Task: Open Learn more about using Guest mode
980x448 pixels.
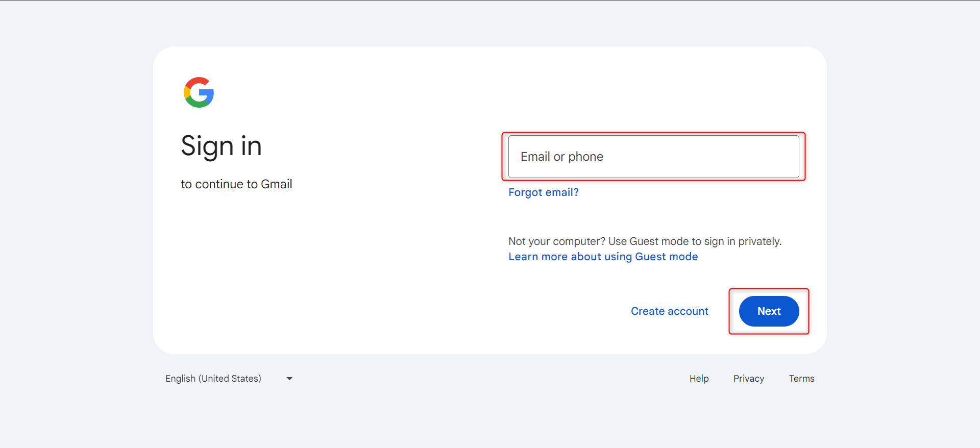Action: [603, 257]
